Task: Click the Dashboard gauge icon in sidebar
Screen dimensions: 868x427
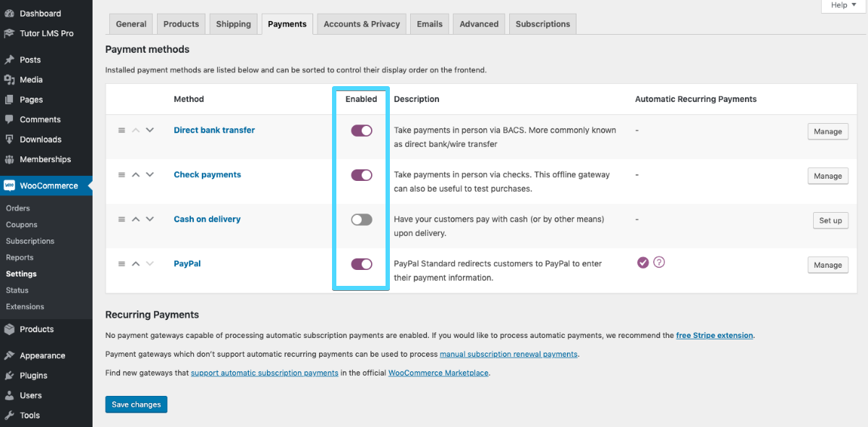Action: coord(9,14)
